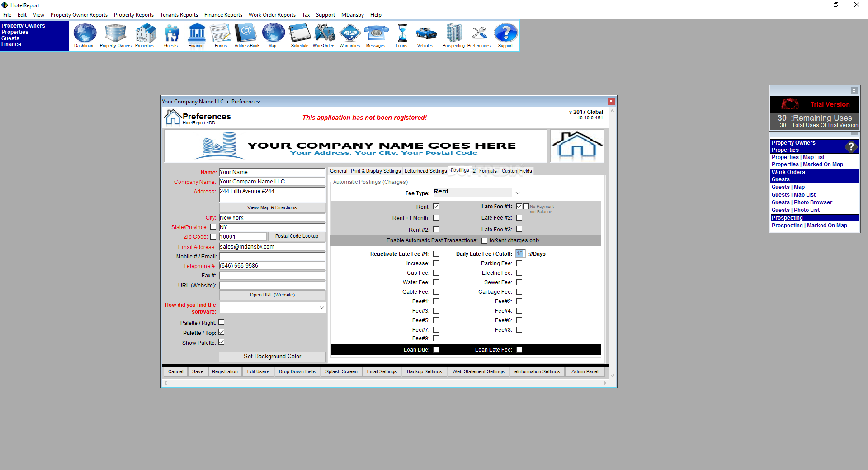Click View Map & Directions button

point(272,207)
